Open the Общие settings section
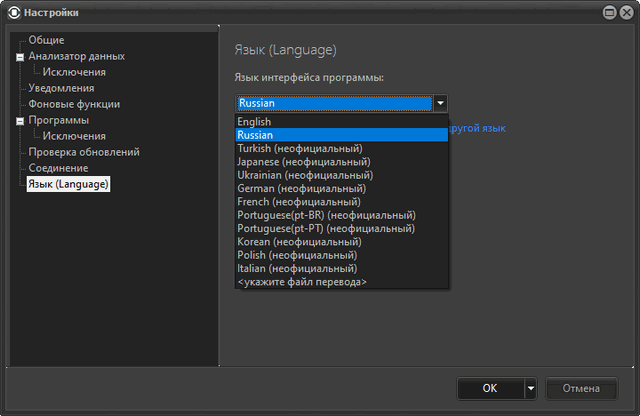 [46, 40]
